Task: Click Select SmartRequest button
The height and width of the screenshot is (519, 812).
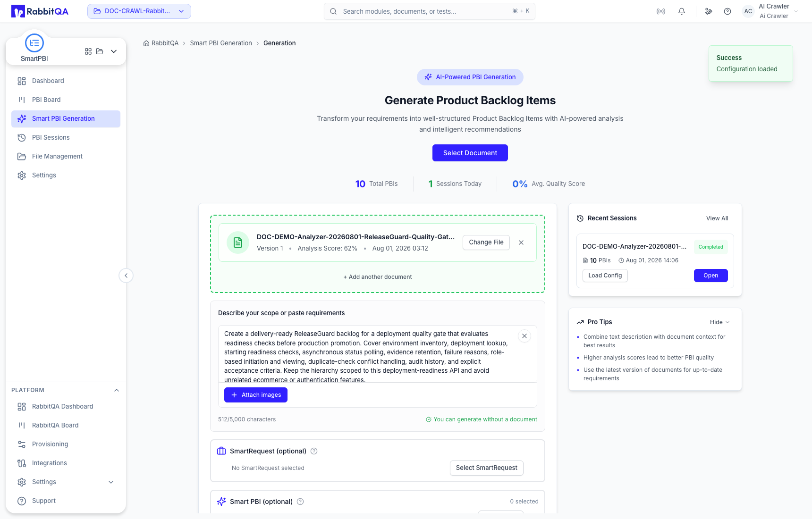Action: pos(487,468)
